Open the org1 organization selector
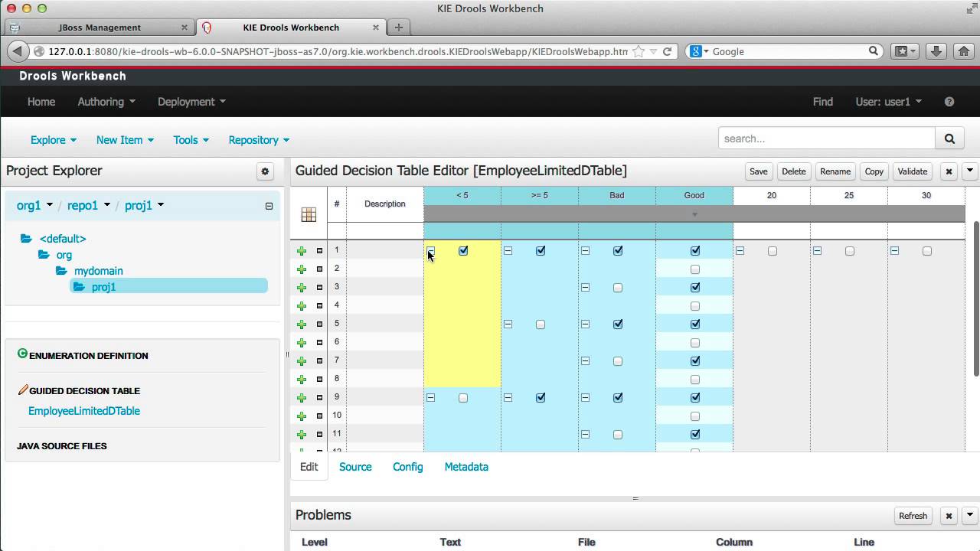The image size is (980, 551). (34, 205)
